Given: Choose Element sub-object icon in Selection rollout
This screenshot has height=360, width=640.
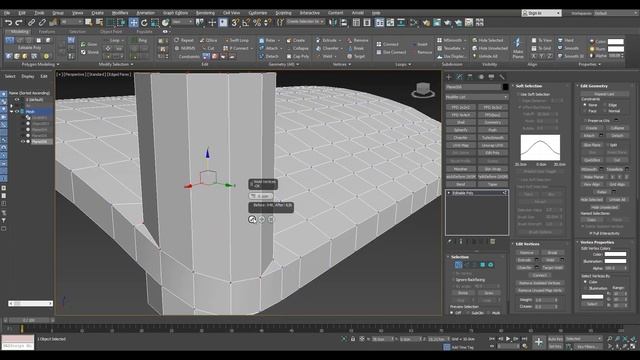Looking at the screenshot, I should [x=491, y=265].
